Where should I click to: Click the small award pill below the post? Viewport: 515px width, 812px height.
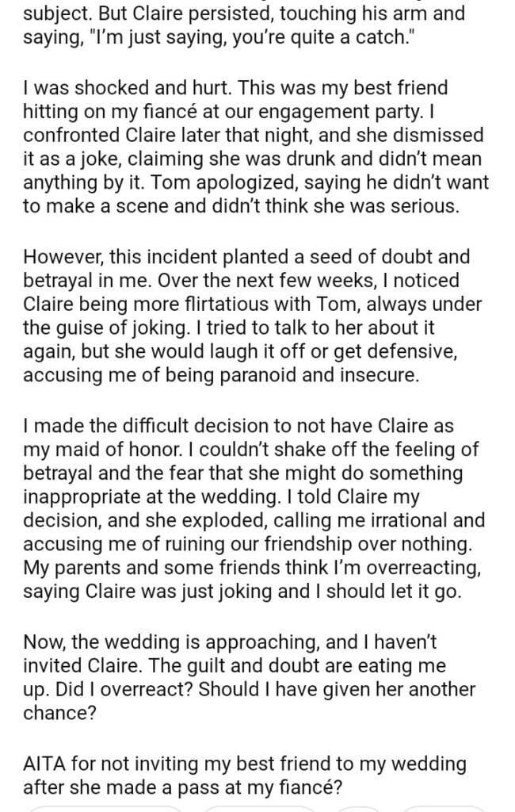coord(358,808)
